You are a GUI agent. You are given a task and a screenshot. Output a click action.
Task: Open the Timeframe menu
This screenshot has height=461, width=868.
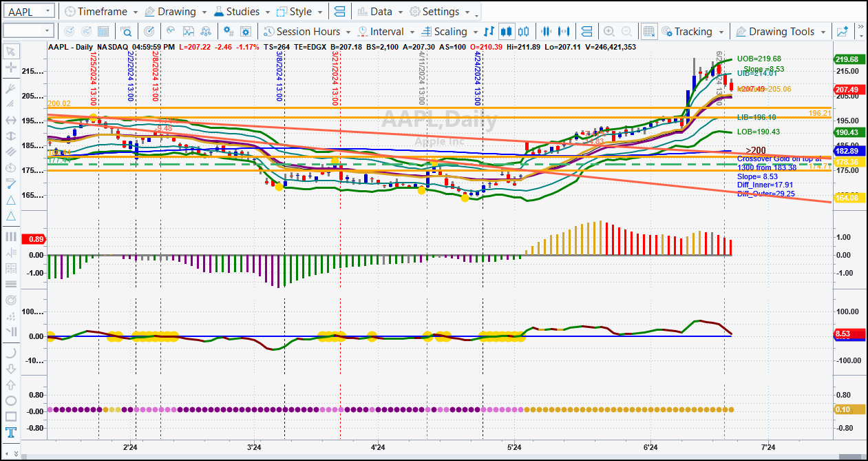coord(95,12)
